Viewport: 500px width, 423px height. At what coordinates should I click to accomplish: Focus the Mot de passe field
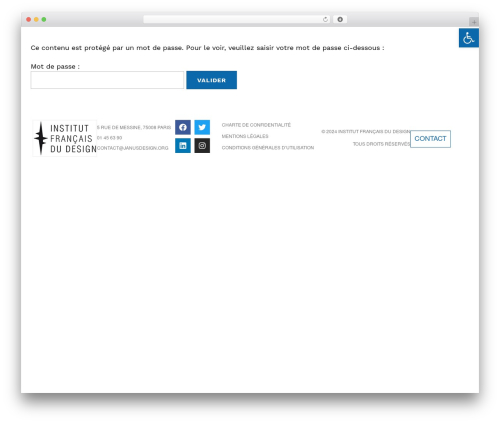pyautogui.click(x=107, y=80)
